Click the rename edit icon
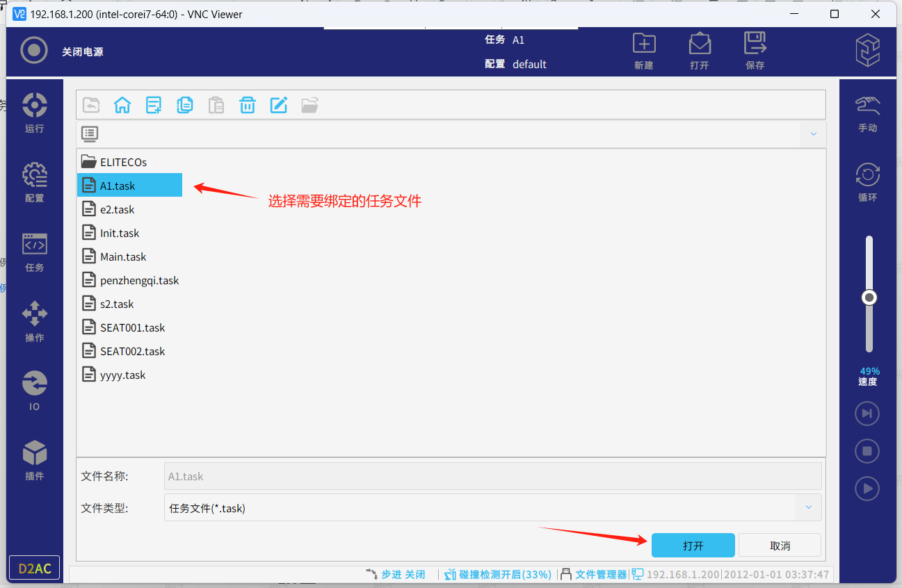 click(279, 105)
